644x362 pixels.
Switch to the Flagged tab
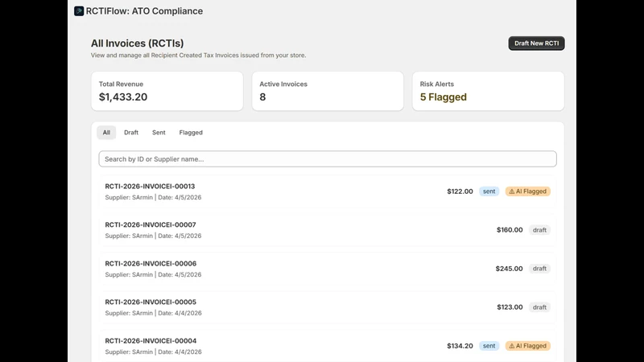tap(191, 133)
